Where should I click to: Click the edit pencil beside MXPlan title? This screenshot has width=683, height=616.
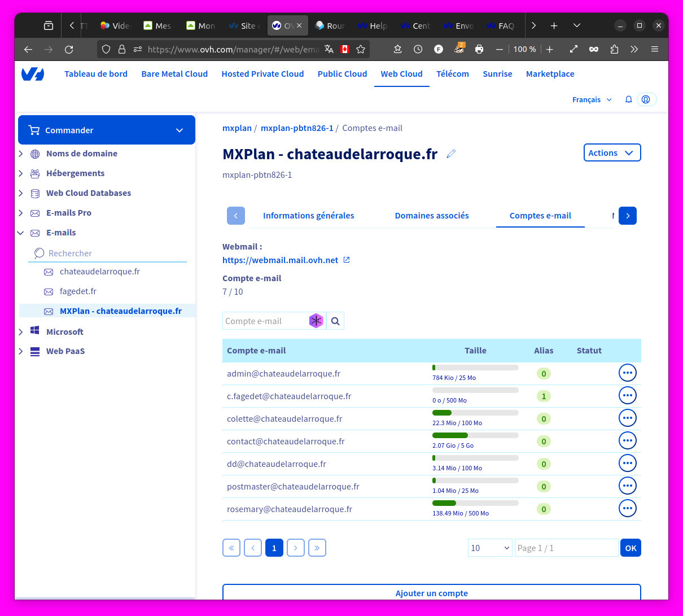tap(451, 154)
